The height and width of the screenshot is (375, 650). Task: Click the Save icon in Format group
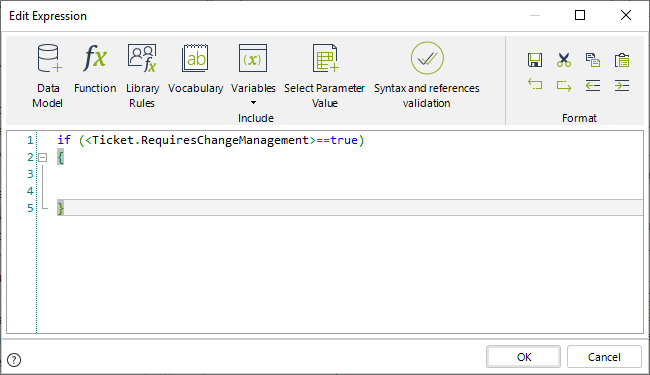[x=535, y=60]
